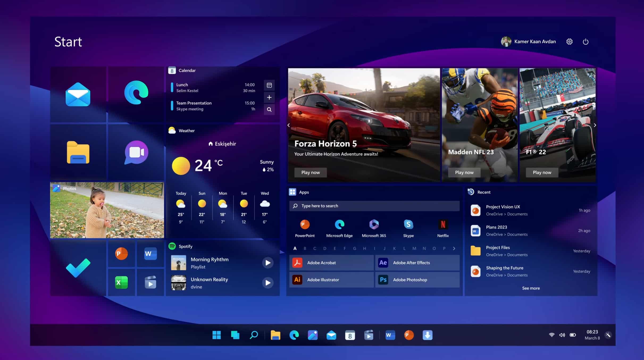Play the Morning Ryhthm playlist
This screenshot has width=644, height=360.
pyautogui.click(x=268, y=263)
